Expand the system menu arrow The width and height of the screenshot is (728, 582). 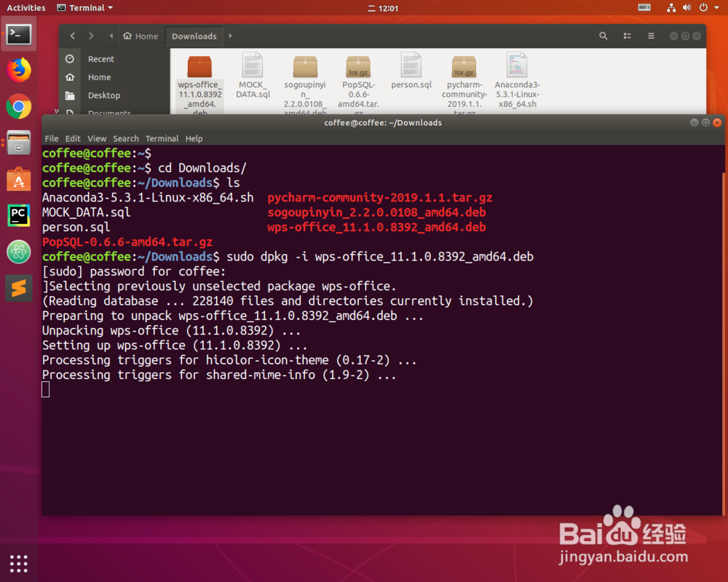[716, 7]
